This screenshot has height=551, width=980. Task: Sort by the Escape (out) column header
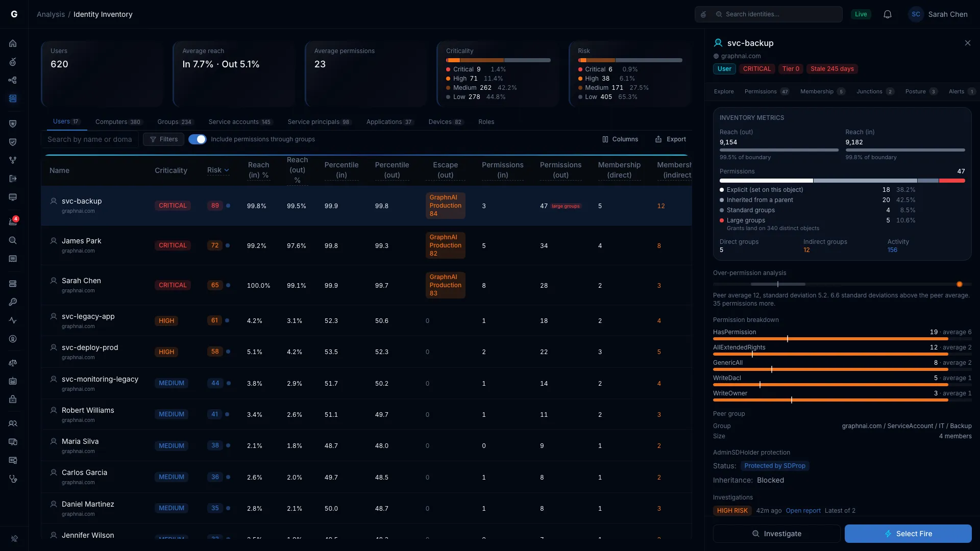pos(445,170)
